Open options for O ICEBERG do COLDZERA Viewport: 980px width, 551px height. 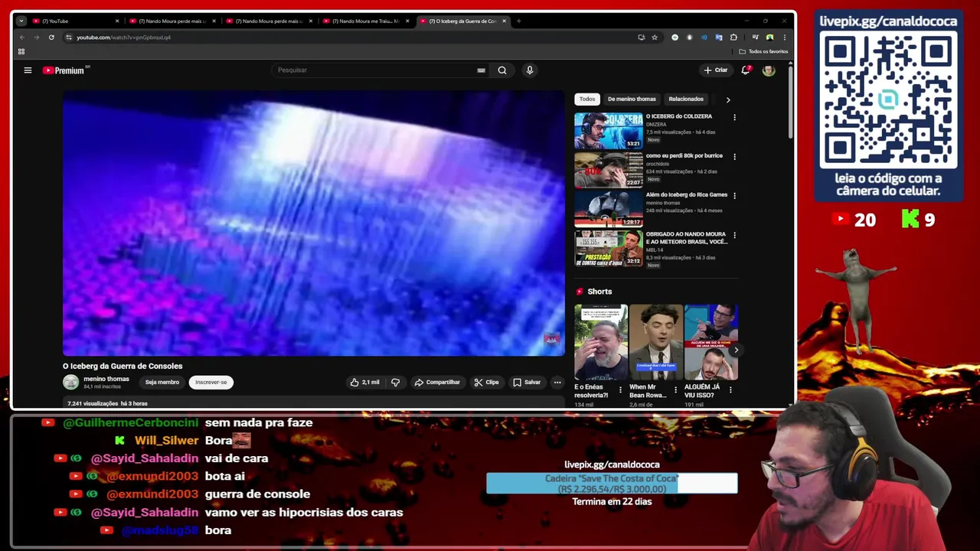coord(734,118)
